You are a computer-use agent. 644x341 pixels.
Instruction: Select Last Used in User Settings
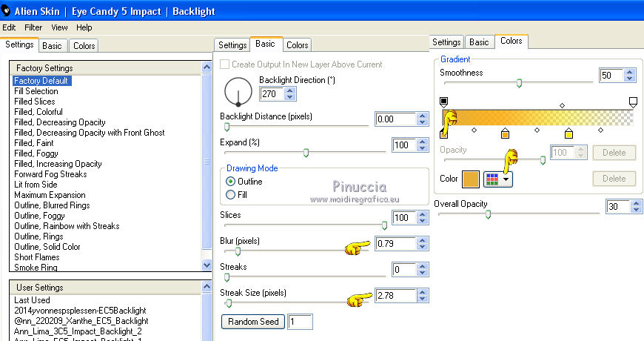click(x=32, y=300)
